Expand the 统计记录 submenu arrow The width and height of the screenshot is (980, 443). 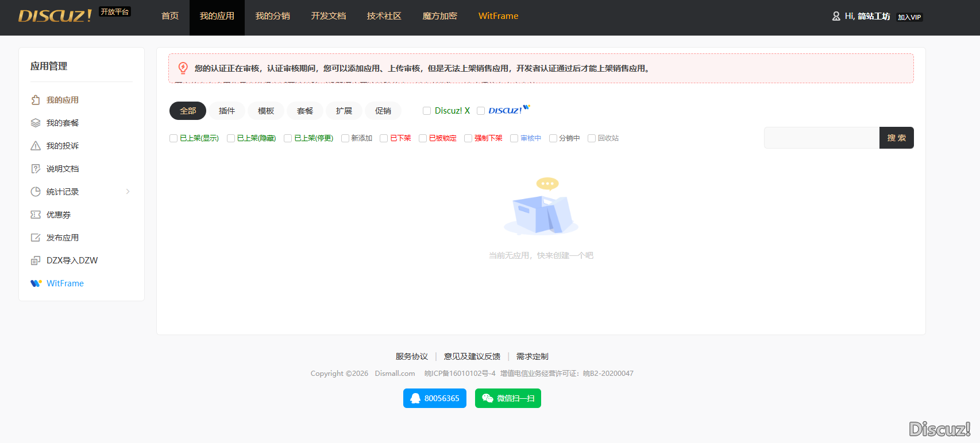(128, 192)
